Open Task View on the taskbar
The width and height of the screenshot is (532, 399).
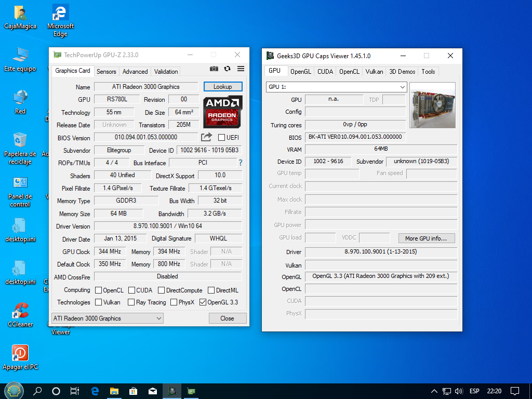[75, 391]
